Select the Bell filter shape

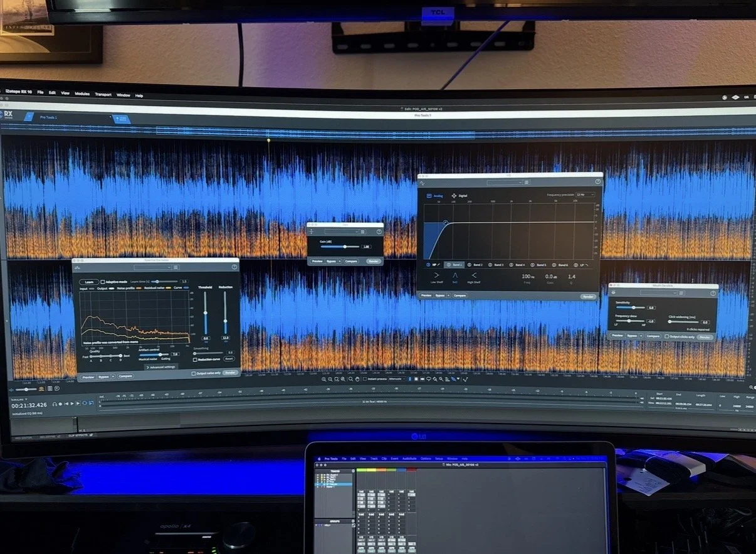tap(455, 277)
